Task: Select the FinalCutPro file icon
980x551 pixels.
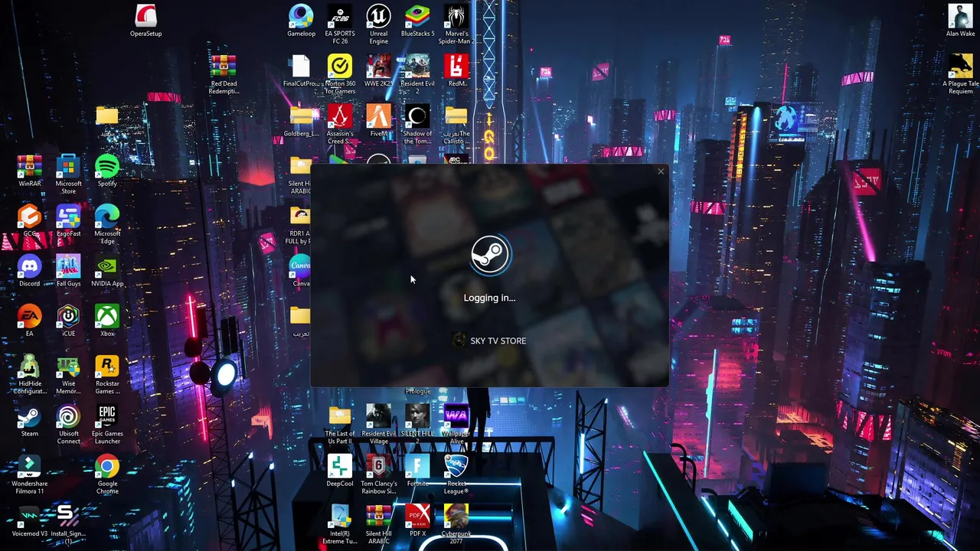Action: click(301, 70)
